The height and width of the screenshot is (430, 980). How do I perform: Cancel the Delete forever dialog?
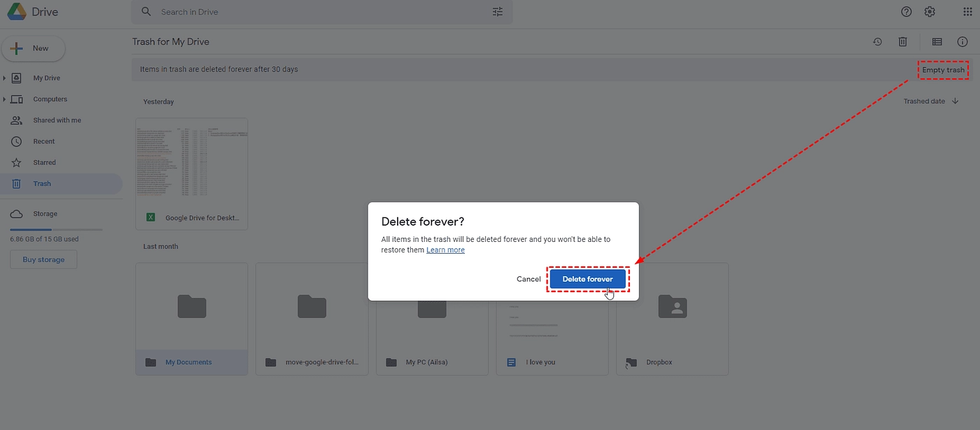click(528, 279)
